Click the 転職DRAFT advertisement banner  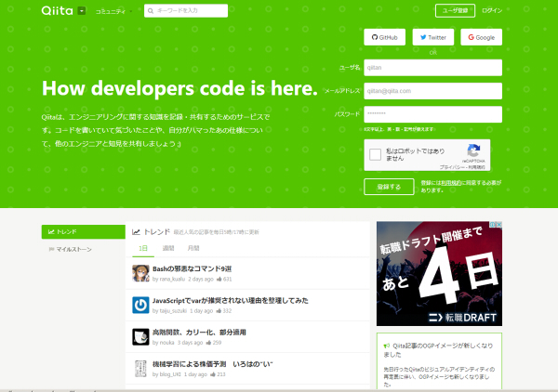[x=439, y=274]
